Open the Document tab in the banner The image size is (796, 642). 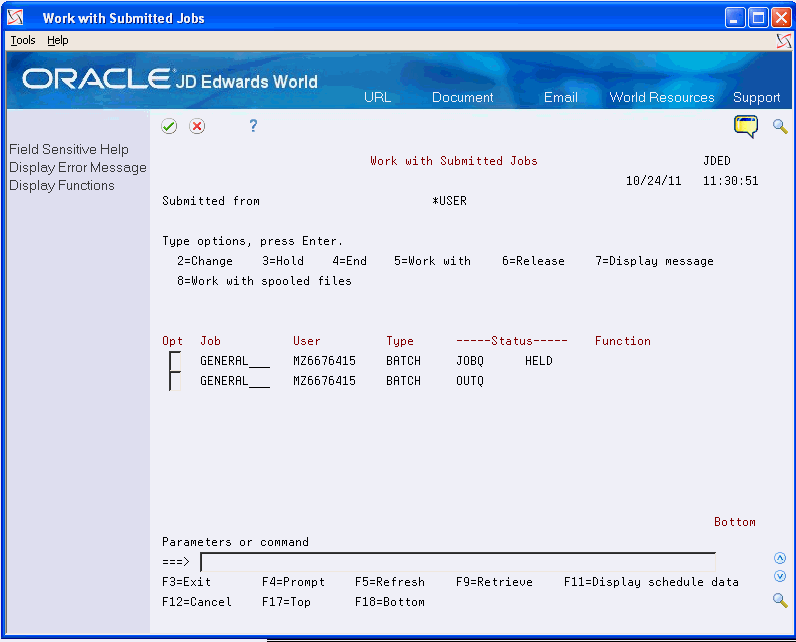point(462,97)
